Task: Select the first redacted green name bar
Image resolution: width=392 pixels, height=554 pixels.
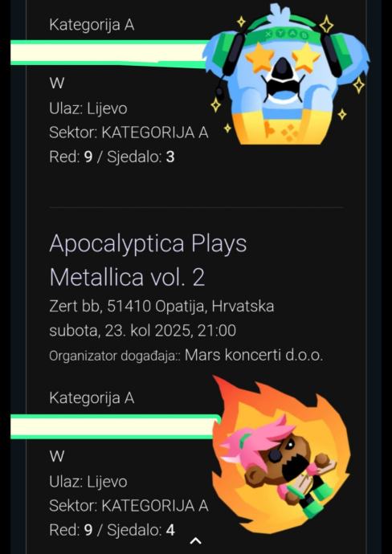Action: (110, 53)
